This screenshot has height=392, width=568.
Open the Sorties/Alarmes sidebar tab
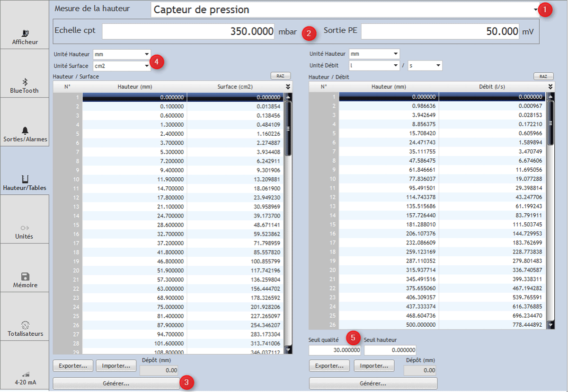25,122
